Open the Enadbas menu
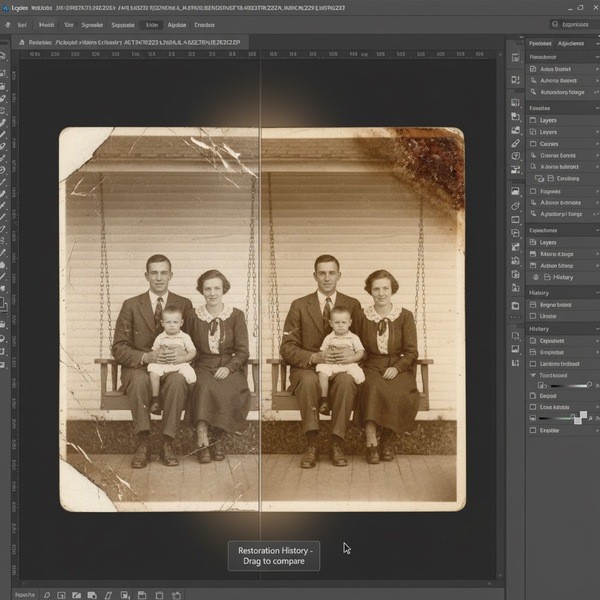 (204, 25)
